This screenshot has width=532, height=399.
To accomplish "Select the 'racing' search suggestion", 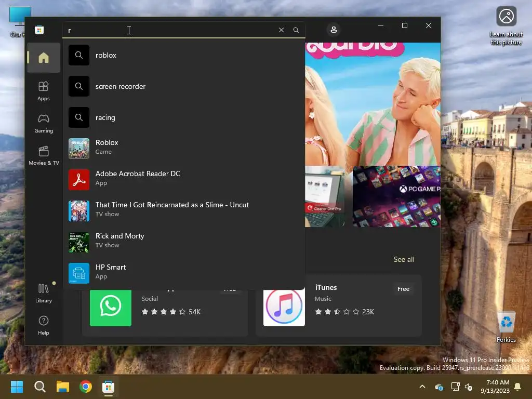I will [184, 118].
